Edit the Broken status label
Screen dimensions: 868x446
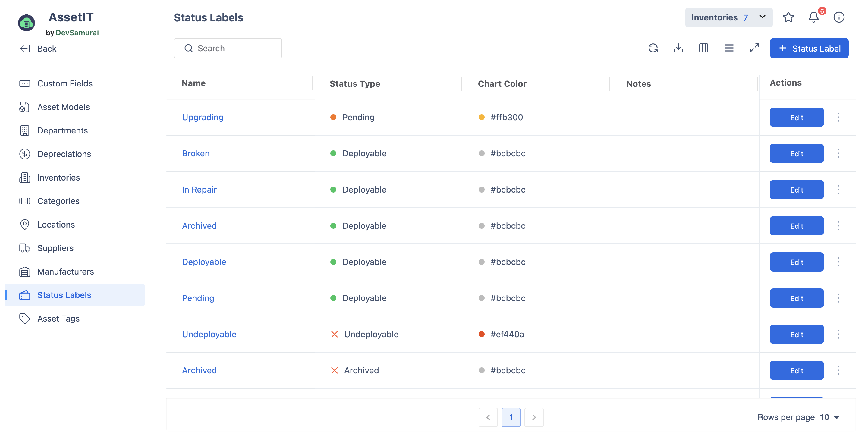coord(797,154)
